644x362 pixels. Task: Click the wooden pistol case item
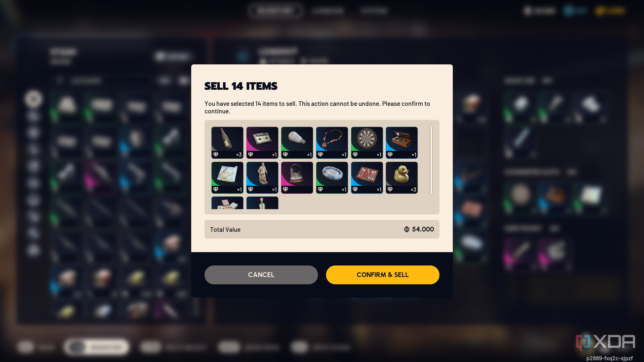click(x=402, y=143)
